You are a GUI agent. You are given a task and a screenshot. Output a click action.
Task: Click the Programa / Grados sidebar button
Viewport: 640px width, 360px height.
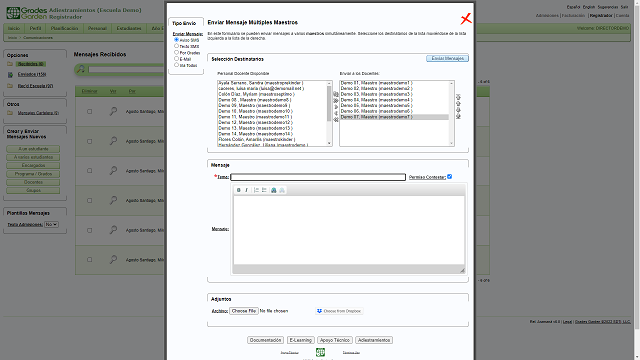point(33,174)
